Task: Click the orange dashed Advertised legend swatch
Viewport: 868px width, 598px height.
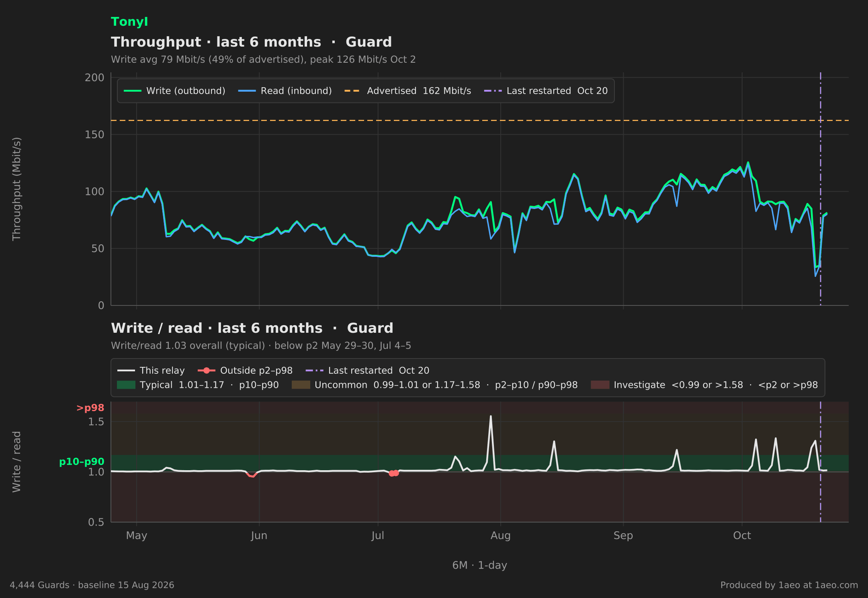Action: pyautogui.click(x=352, y=91)
